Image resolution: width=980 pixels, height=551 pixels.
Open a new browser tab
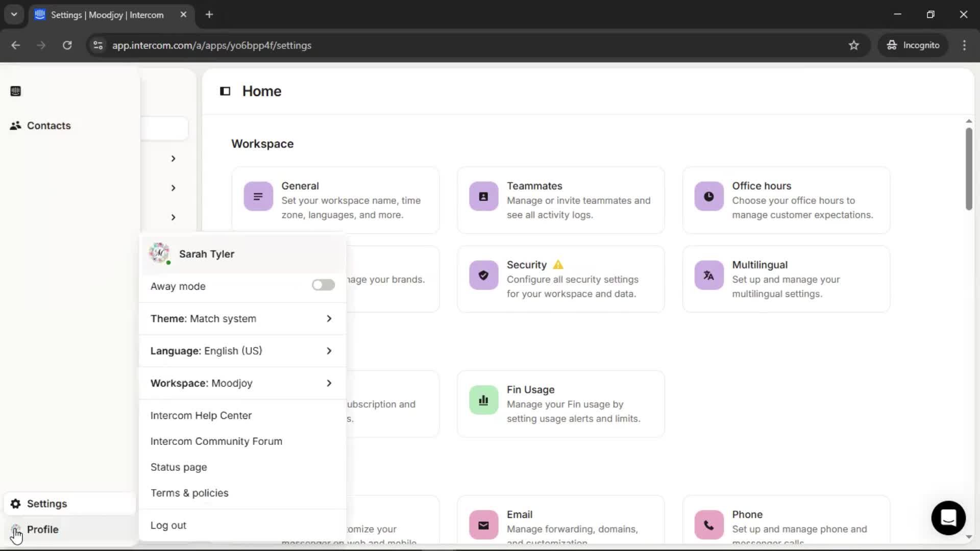pyautogui.click(x=209, y=15)
